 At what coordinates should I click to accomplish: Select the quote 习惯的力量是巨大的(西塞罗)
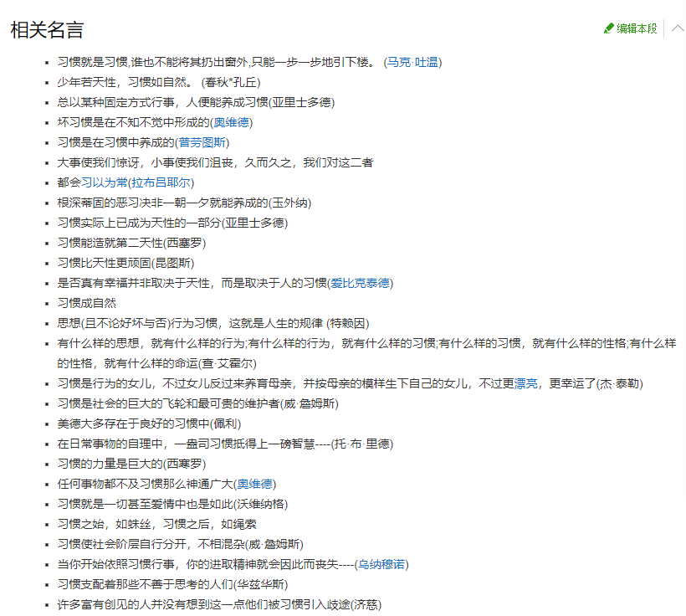pyautogui.click(x=131, y=464)
